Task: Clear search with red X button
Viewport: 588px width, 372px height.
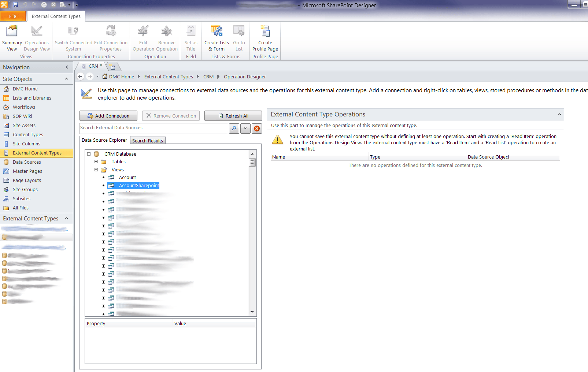Action: tap(257, 129)
